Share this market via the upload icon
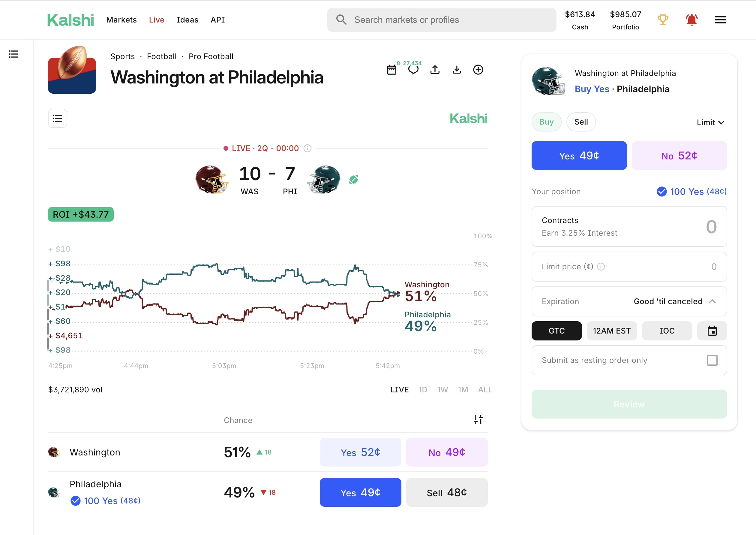Image resolution: width=756 pixels, height=535 pixels. coord(435,70)
